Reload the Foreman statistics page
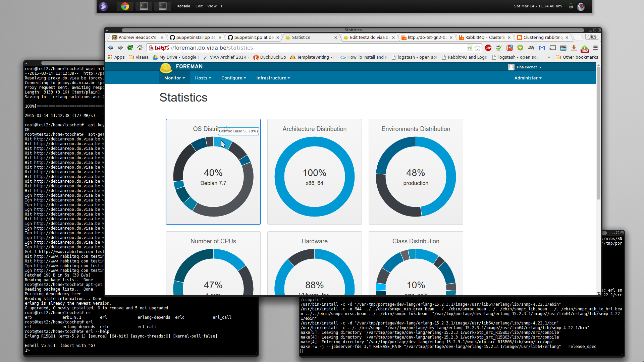 (130, 48)
